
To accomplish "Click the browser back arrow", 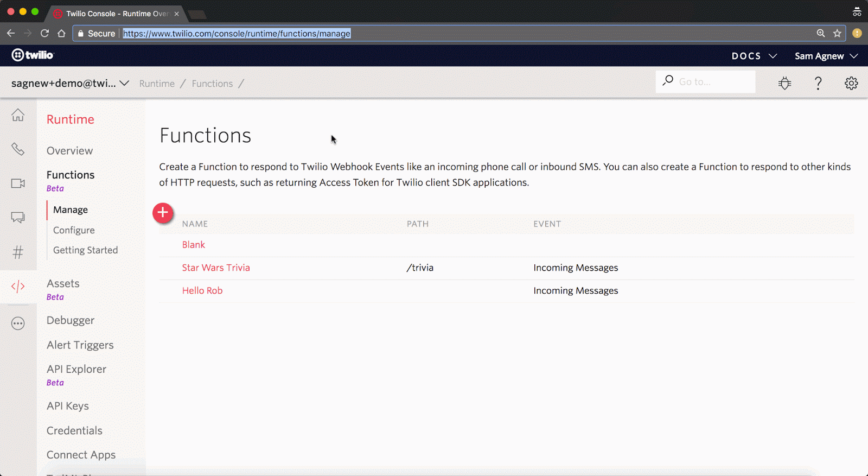I will coord(11,33).
